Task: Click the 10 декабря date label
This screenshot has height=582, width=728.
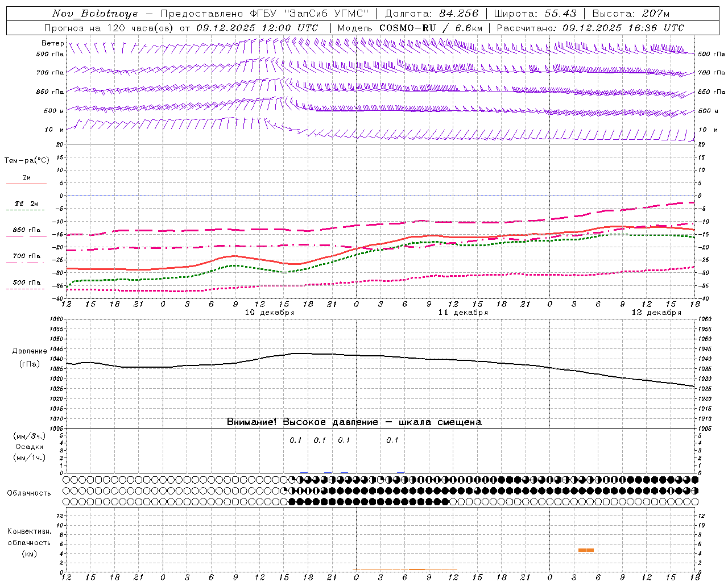Action: click(x=270, y=313)
